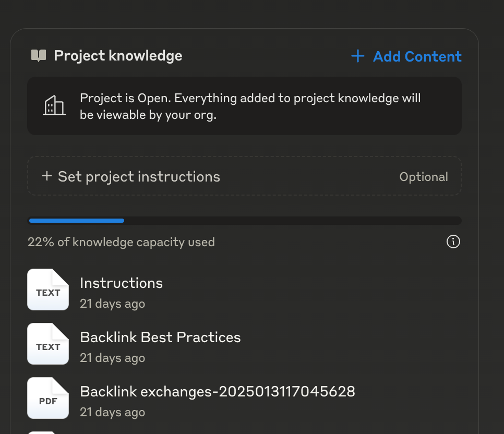Click the organization building icon
Image resolution: width=504 pixels, height=434 pixels.
tap(54, 105)
